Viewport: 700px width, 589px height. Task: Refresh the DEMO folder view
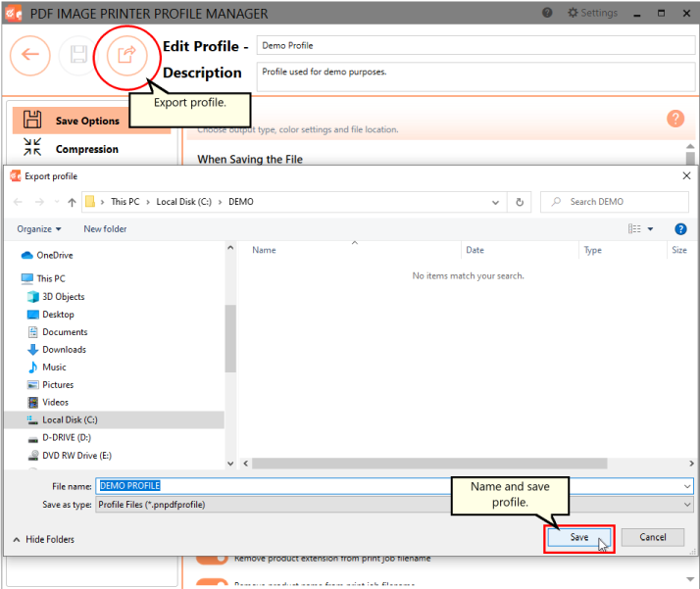click(520, 202)
